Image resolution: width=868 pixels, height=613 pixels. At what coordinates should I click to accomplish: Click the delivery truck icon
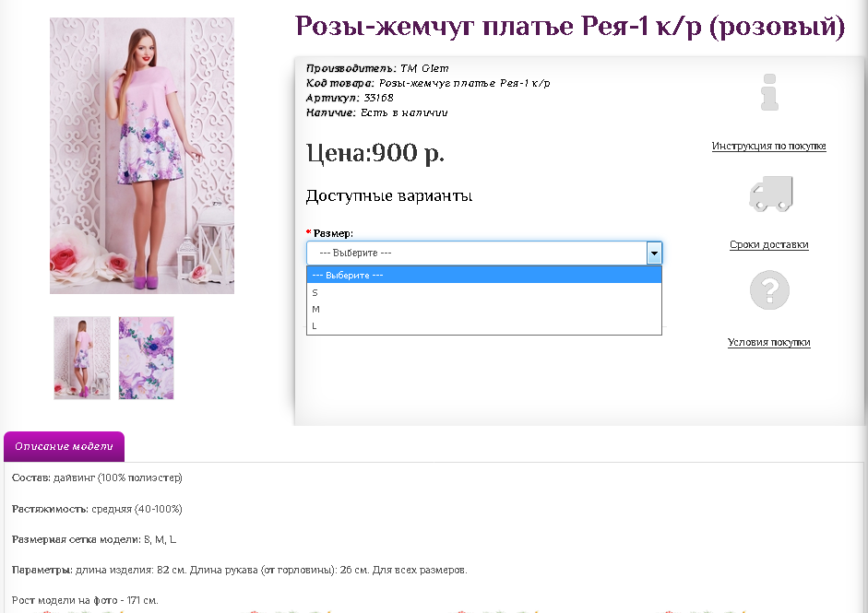point(770,194)
